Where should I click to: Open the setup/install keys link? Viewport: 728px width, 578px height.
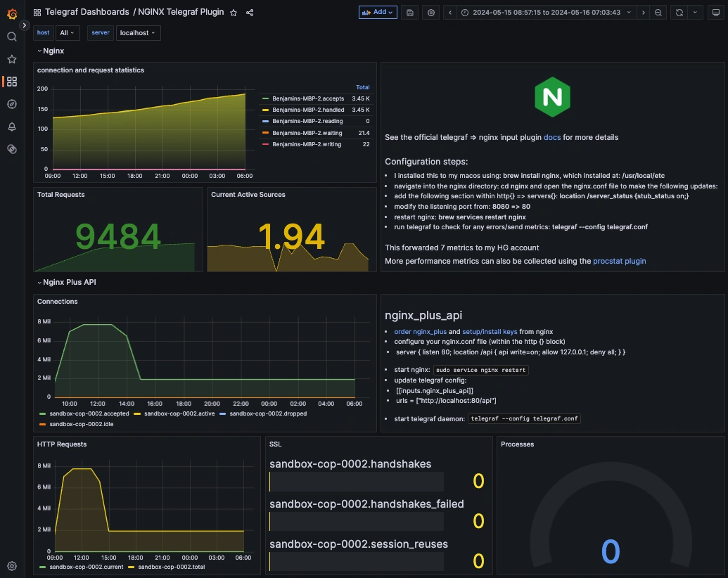pyautogui.click(x=490, y=332)
